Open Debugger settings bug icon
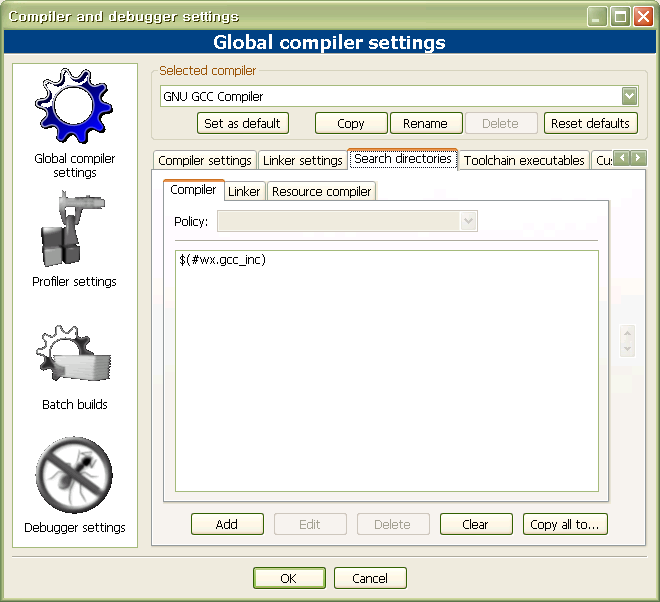The image size is (660, 602). [x=74, y=475]
